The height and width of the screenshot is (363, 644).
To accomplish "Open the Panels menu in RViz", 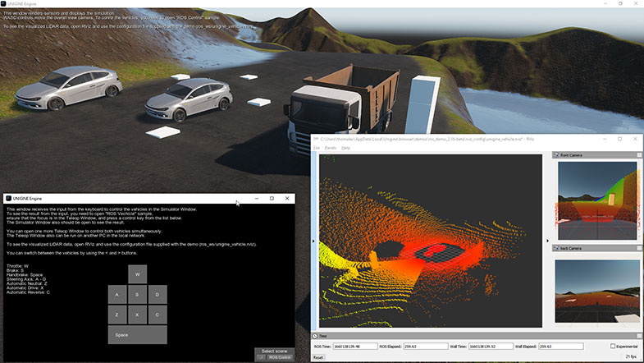I will (330, 148).
